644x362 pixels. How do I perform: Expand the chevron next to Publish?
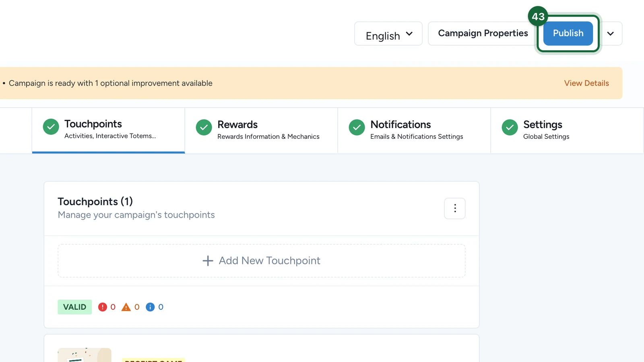click(611, 33)
